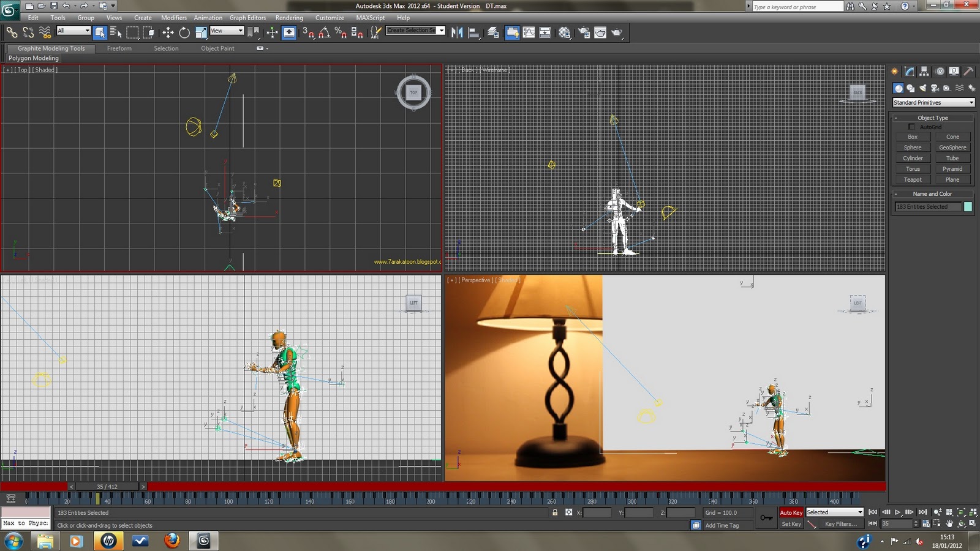This screenshot has height=551, width=980.
Task: Open the Standard Primitives dropdown
Action: tap(933, 102)
